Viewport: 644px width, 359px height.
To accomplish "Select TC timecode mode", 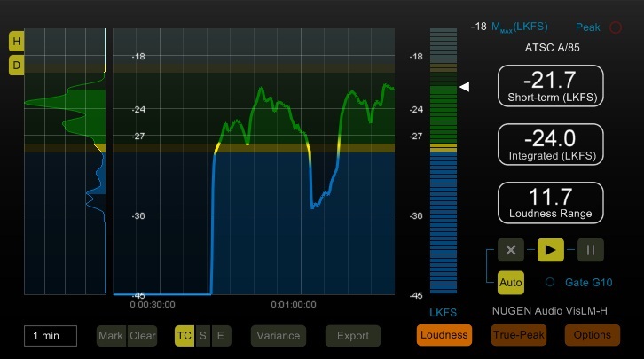I will [x=184, y=336].
